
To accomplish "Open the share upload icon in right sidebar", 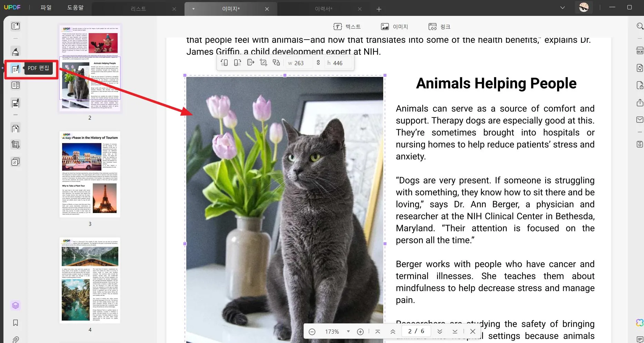I will (x=640, y=103).
